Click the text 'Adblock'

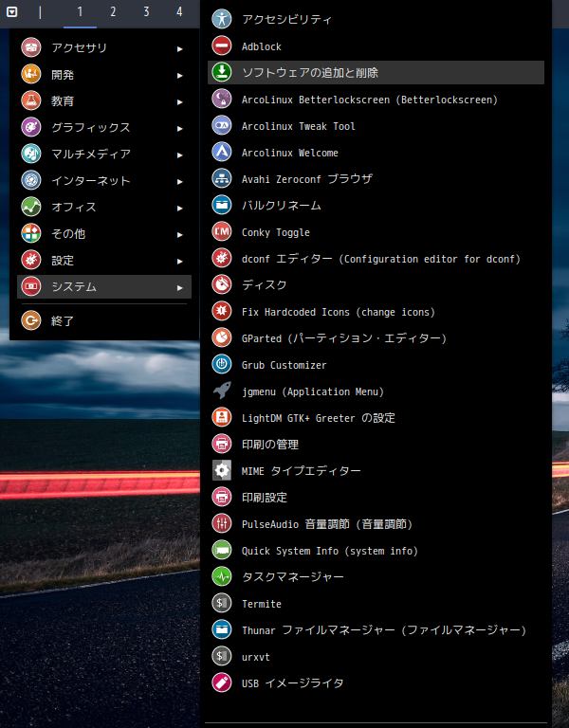pos(262,46)
